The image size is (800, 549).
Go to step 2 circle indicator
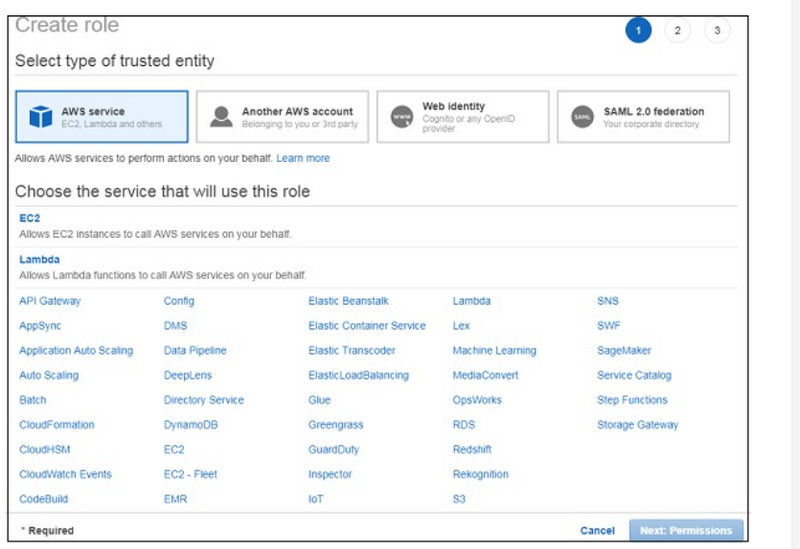click(x=677, y=30)
